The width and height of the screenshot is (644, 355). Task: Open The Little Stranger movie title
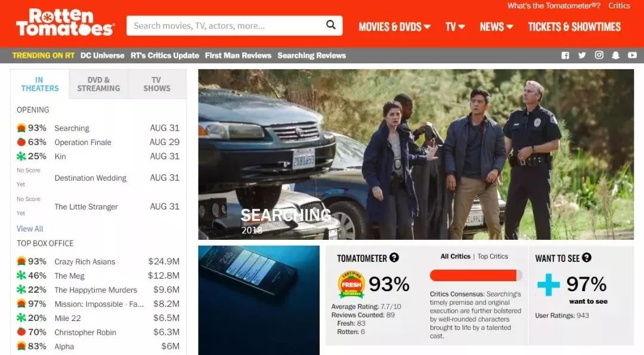point(86,206)
